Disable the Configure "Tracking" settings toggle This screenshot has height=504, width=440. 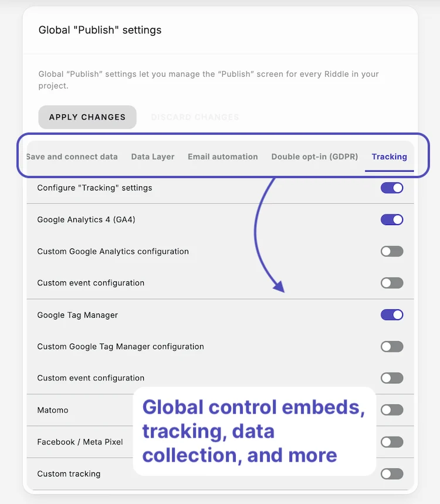pos(391,188)
